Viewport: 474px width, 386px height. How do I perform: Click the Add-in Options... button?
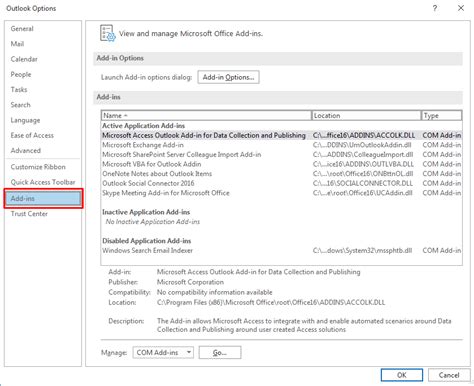tap(228, 77)
